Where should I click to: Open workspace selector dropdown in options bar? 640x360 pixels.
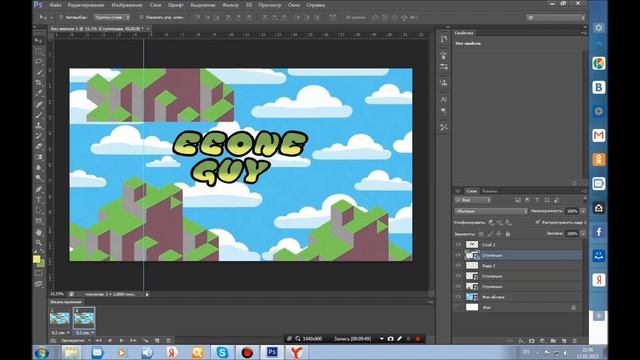pos(556,18)
